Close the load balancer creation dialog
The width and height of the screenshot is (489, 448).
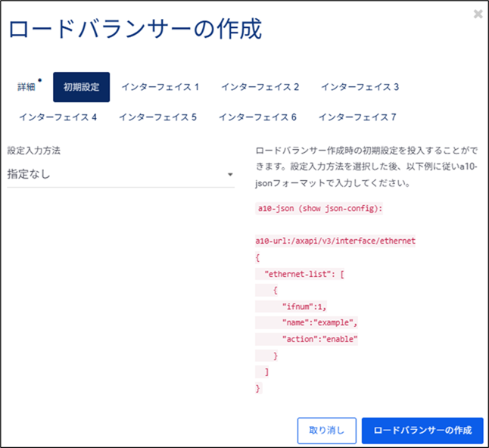click(x=478, y=14)
